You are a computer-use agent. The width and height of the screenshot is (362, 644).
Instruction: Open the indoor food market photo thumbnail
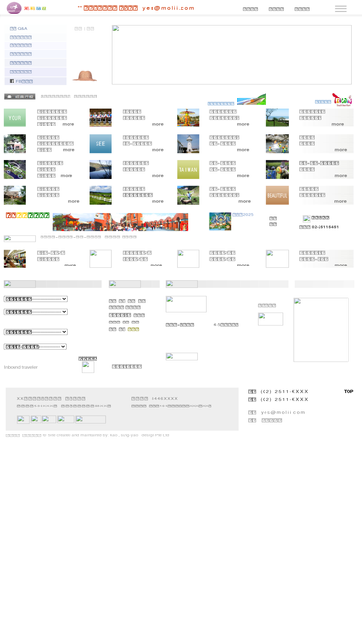click(14, 259)
